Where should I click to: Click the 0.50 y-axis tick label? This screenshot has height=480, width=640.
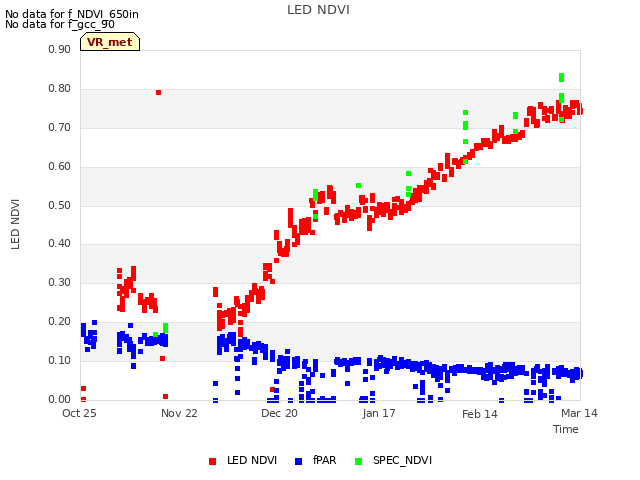[x=60, y=205]
